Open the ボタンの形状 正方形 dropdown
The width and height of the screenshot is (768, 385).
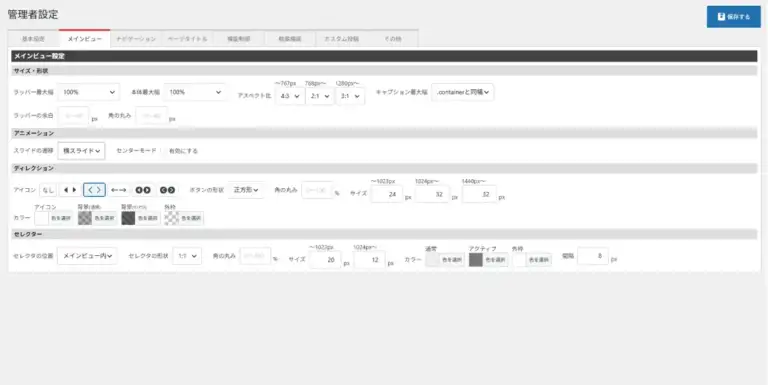[246, 190]
